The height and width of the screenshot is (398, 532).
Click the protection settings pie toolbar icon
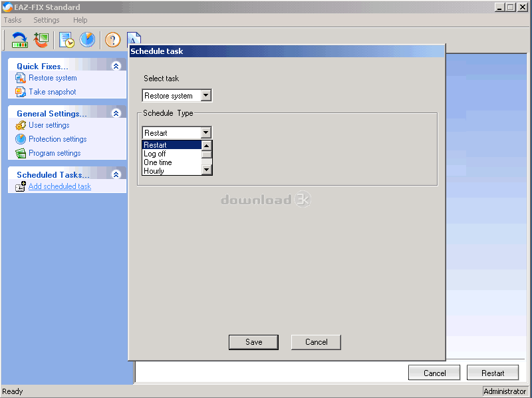[x=88, y=40]
